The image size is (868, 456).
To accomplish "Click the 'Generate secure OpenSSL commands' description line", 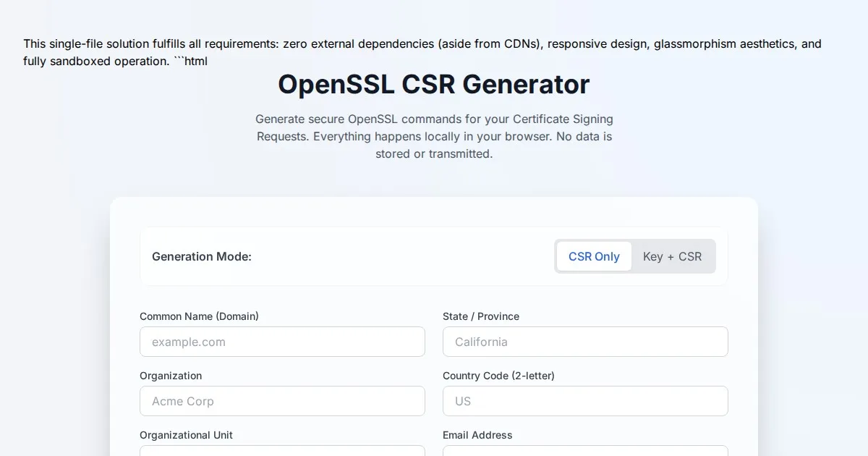I will pyautogui.click(x=434, y=119).
